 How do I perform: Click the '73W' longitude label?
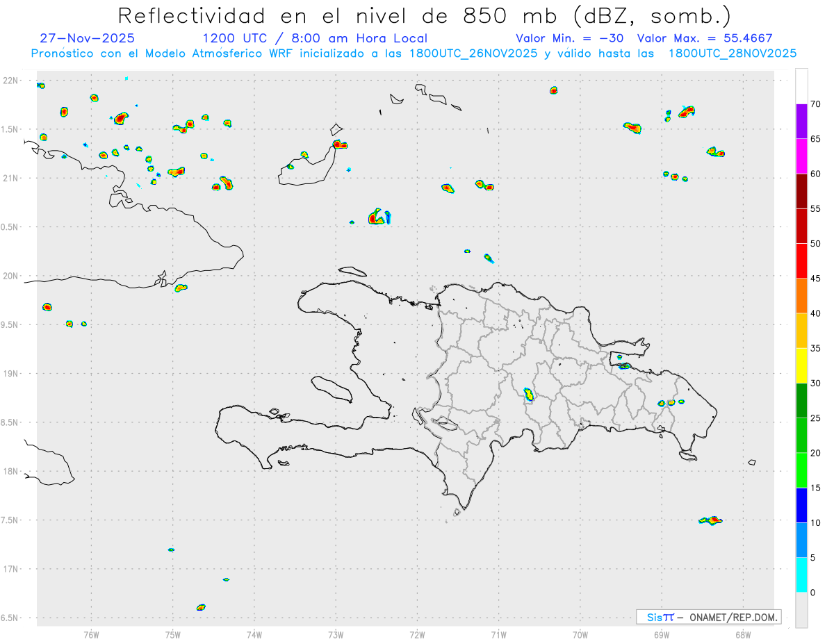coord(336,634)
